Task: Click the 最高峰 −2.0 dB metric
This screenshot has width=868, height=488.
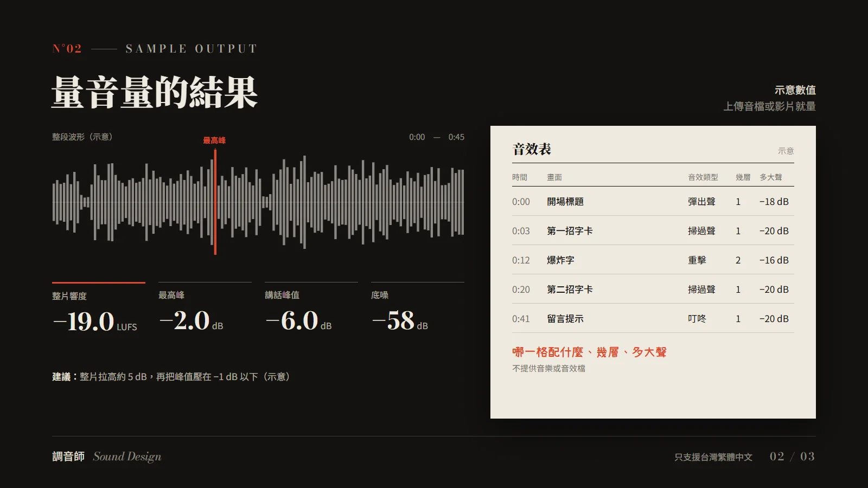Action: click(x=191, y=320)
